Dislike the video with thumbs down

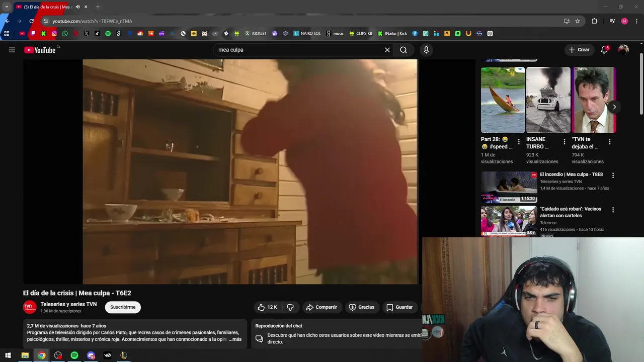click(x=290, y=307)
